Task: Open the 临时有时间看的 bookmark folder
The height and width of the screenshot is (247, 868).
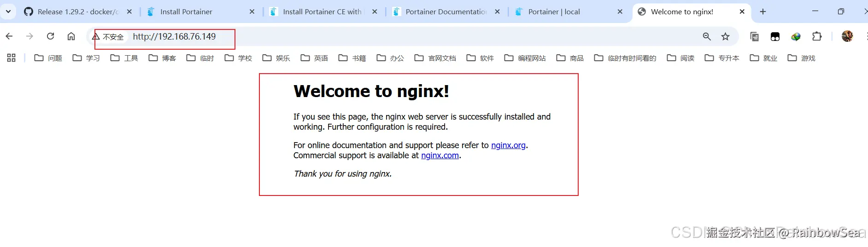Action: 625,58
